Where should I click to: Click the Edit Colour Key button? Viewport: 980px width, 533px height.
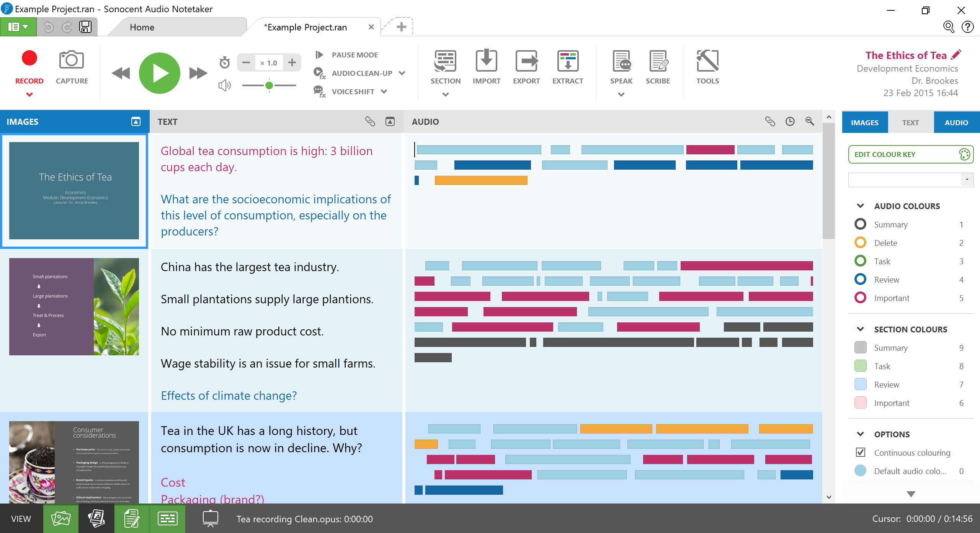pos(910,154)
